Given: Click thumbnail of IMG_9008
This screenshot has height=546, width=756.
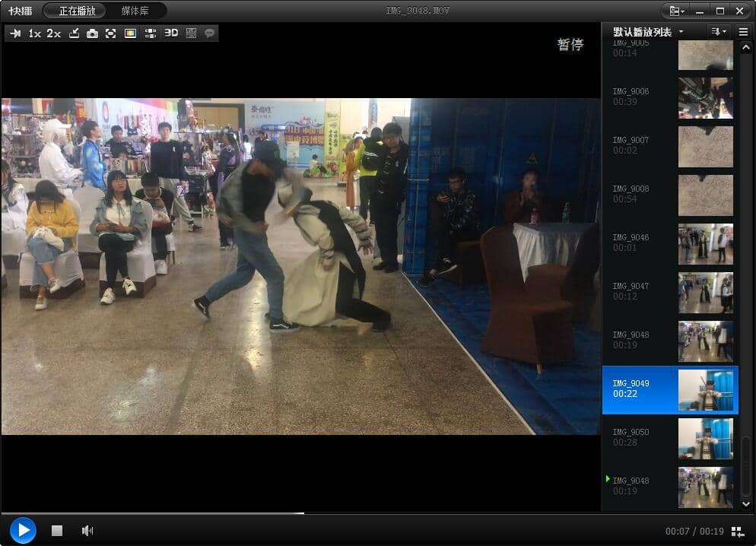Looking at the screenshot, I should [x=705, y=195].
